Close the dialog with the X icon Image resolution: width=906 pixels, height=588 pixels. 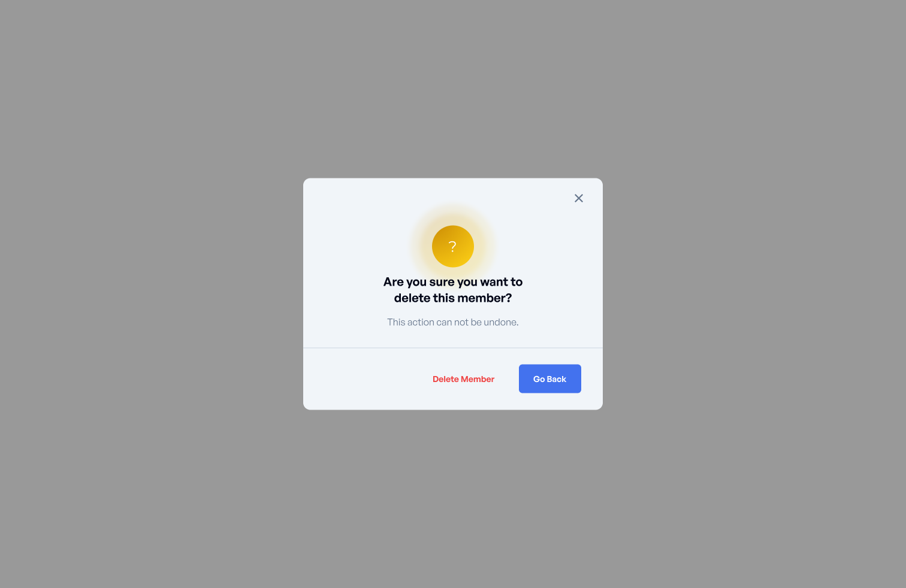578,198
